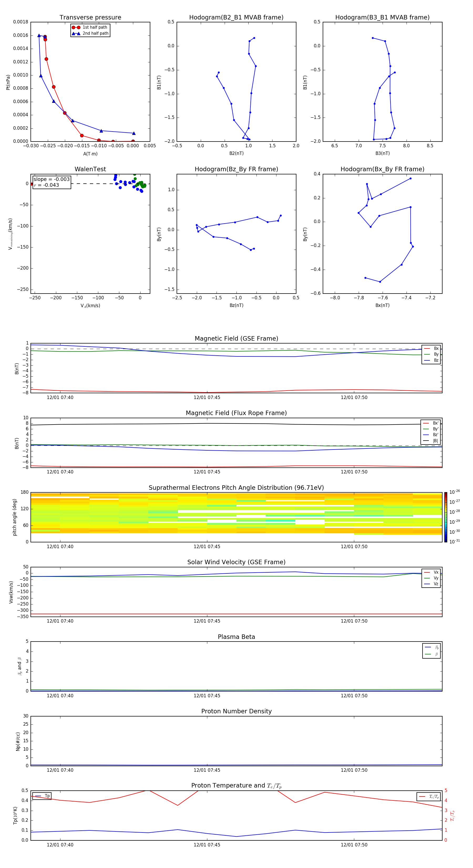Click the "Proton Temperature and Te/Tp" title
The height and width of the screenshot is (868, 473).
[236, 785]
